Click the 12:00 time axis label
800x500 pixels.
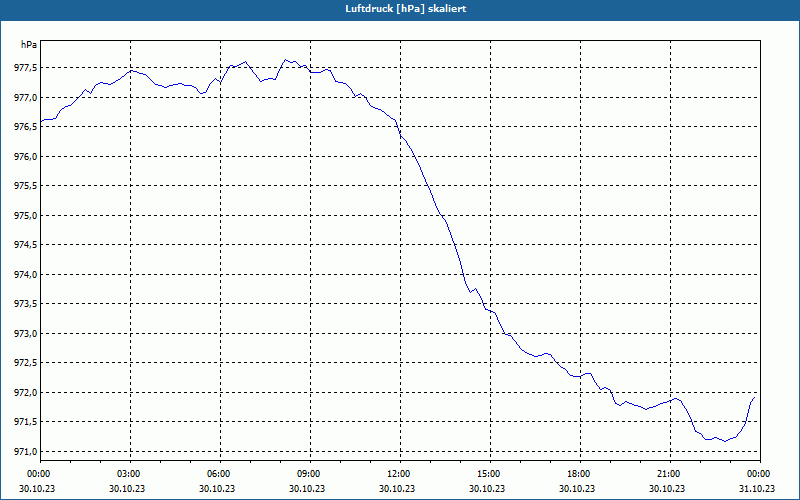tap(400, 474)
